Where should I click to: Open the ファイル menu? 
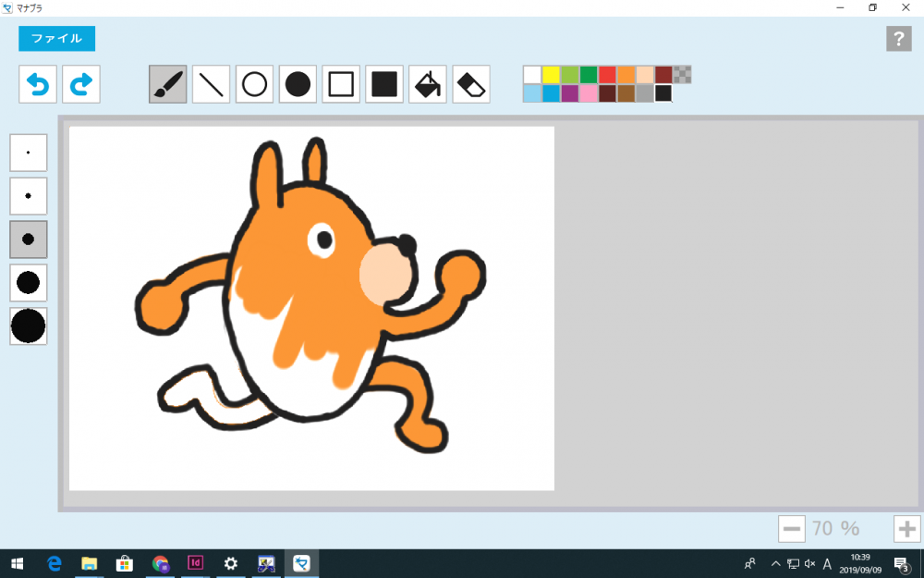[x=56, y=39]
